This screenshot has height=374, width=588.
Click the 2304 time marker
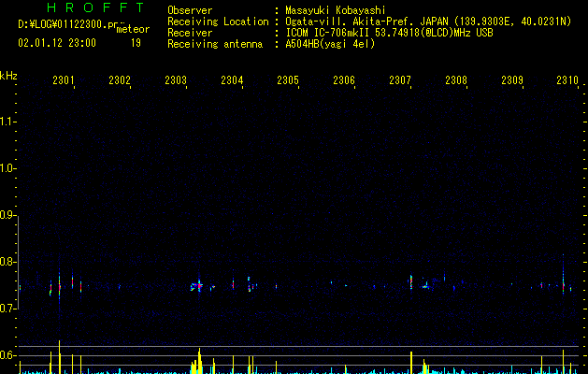[232, 80]
